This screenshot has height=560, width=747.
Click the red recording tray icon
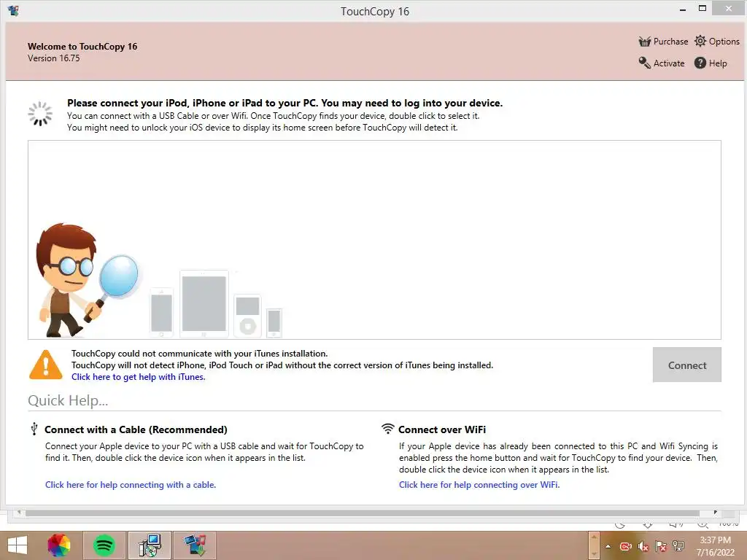(x=625, y=546)
